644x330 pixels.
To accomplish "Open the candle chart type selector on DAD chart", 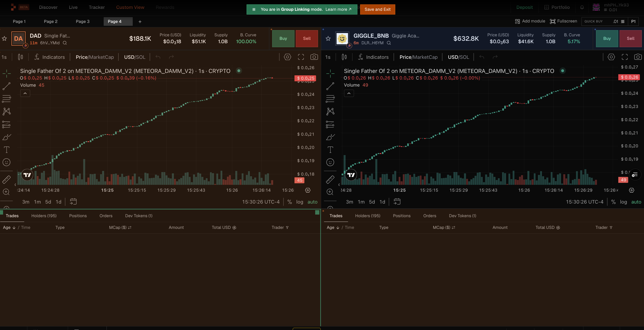I will pos(20,57).
